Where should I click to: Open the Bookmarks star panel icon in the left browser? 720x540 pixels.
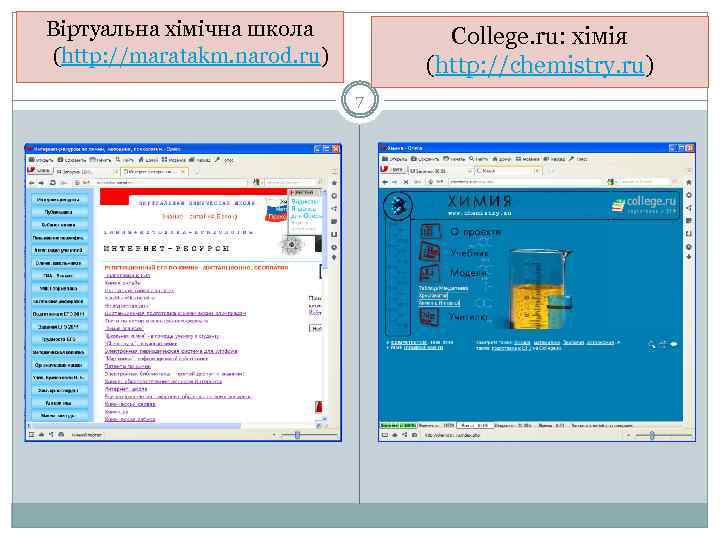coord(334,183)
